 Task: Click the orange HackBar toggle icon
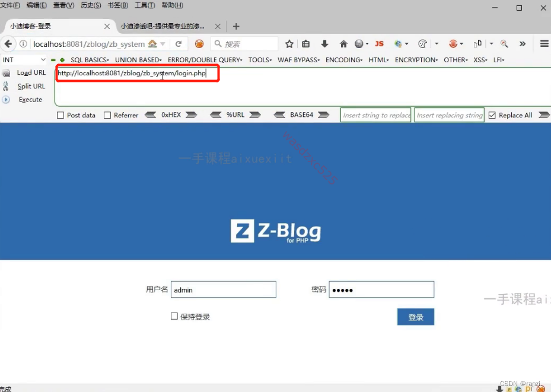pos(199,44)
